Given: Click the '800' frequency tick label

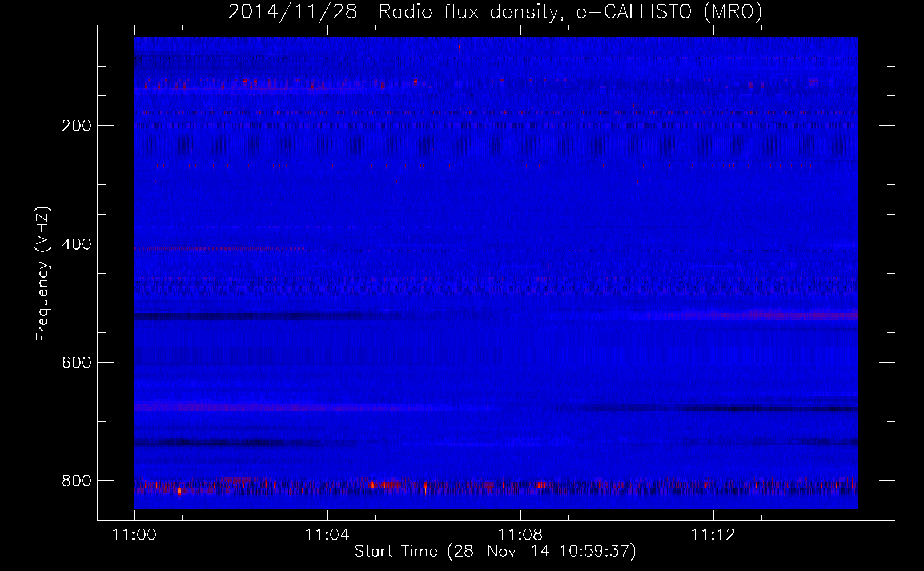Looking at the screenshot, I should click(x=76, y=481).
